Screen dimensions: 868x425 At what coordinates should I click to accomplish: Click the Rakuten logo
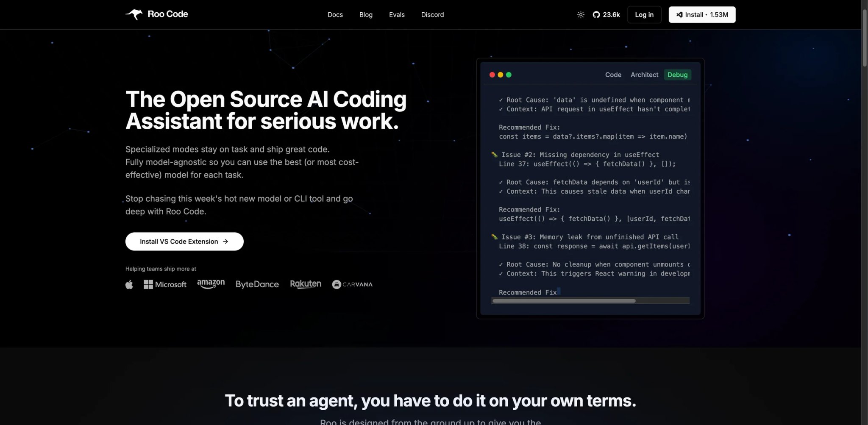306,284
